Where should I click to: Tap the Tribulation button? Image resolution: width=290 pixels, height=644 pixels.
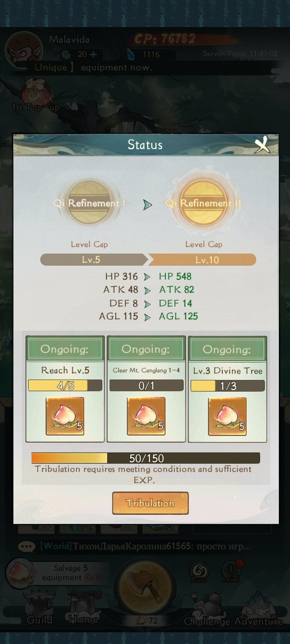150,503
